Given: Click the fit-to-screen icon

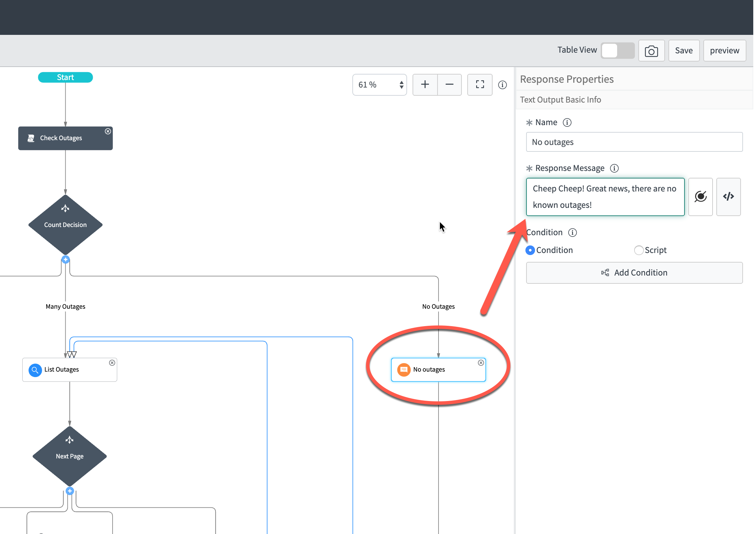Looking at the screenshot, I should click(x=480, y=84).
